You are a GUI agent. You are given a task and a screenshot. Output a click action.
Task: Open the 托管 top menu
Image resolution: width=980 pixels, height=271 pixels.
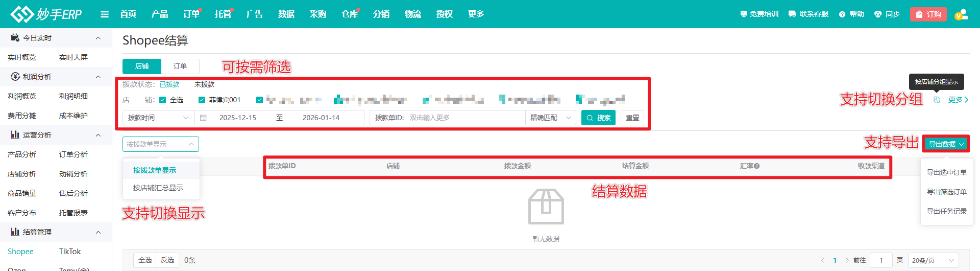point(223,14)
